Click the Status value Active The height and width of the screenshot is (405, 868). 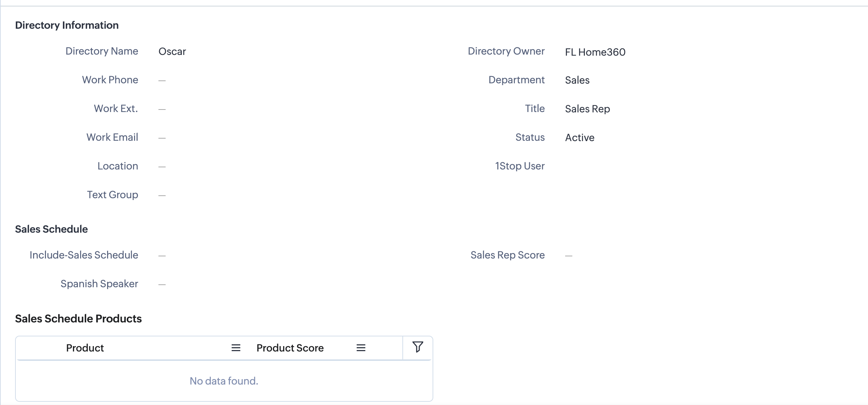(580, 138)
